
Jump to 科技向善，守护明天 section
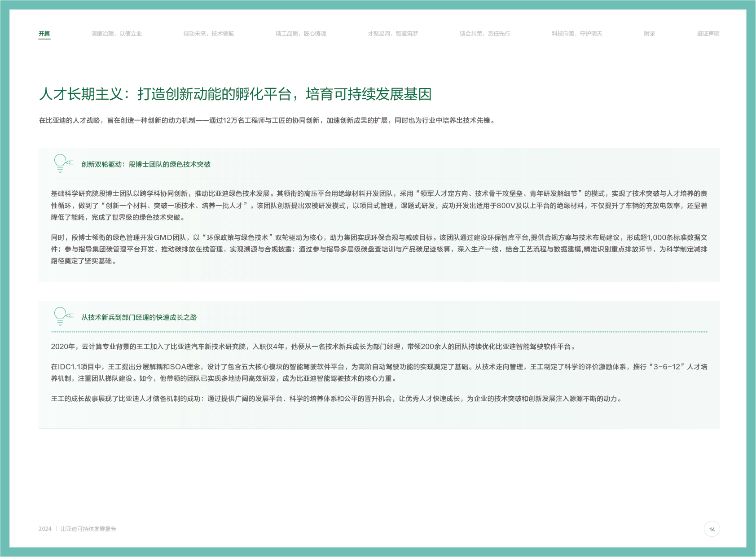coord(577,34)
